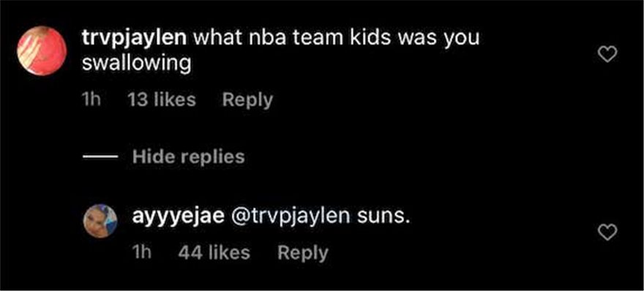Open the @trvpjaylen mention link
The height and width of the screenshot is (291, 644).
point(291,218)
